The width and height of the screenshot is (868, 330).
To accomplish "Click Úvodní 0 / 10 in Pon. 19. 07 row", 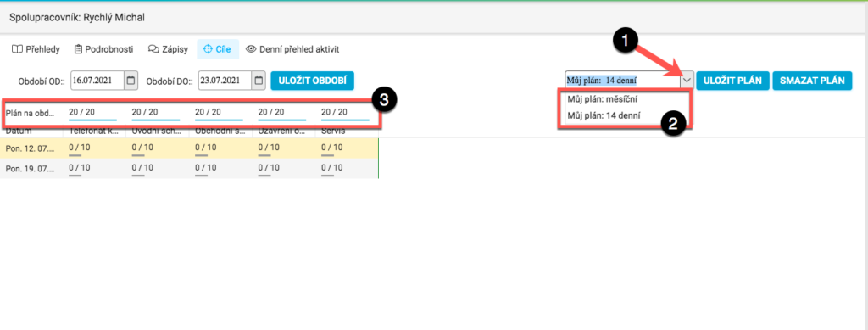I will pos(142,168).
